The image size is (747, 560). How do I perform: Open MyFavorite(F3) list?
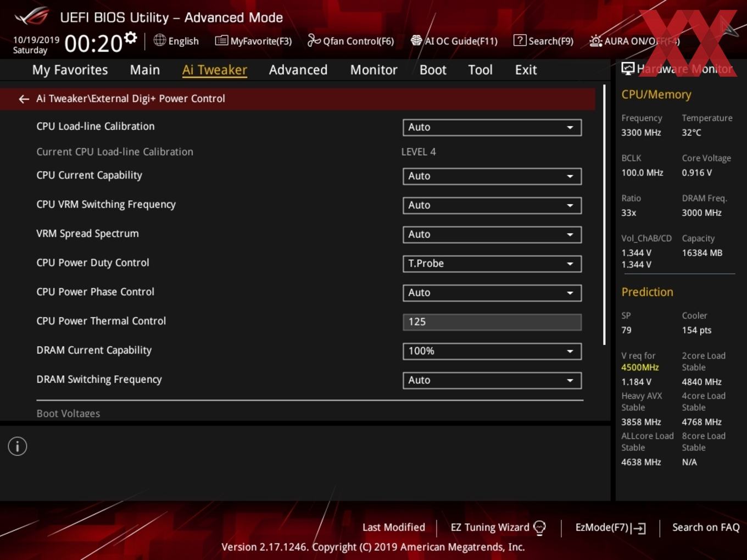pos(253,41)
